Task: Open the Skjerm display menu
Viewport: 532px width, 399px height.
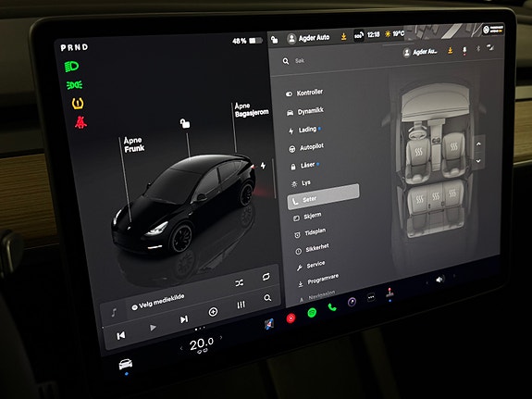Action: tap(307, 217)
